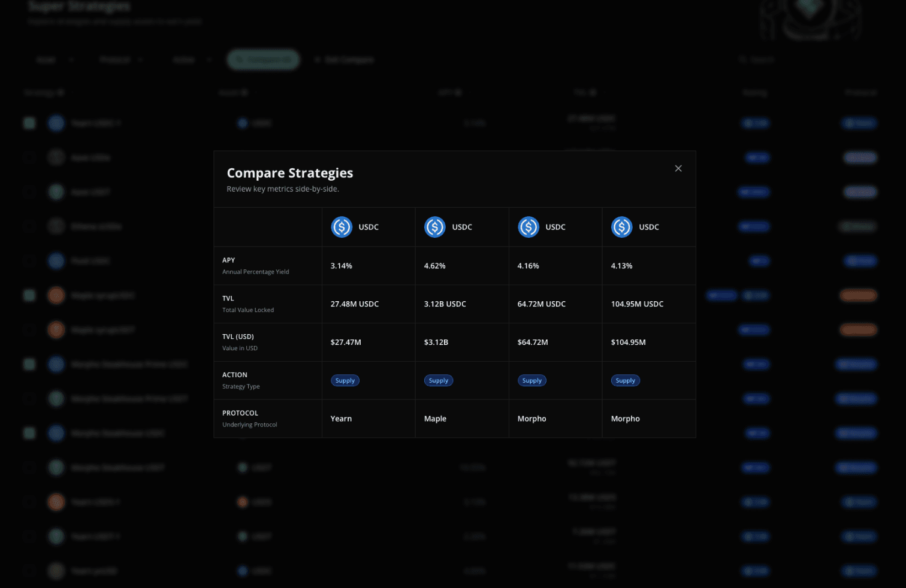Viewport: 906px width, 588px height.
Task: Click Morpho in the 4.13% APY column
Action: pos(626,419)
